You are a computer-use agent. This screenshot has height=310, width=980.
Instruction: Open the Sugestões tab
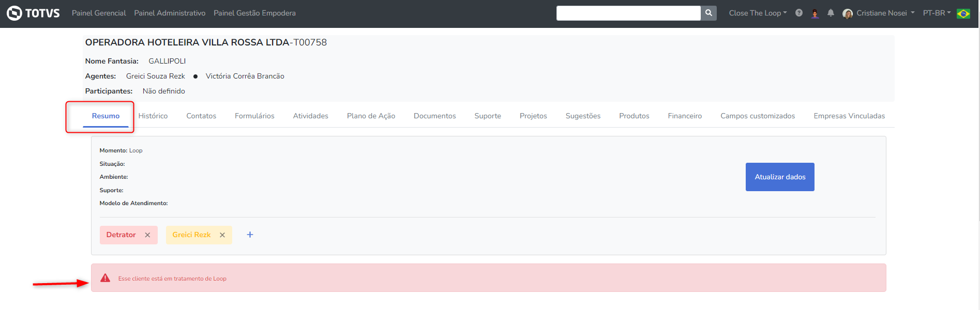[x=583, y=116]
